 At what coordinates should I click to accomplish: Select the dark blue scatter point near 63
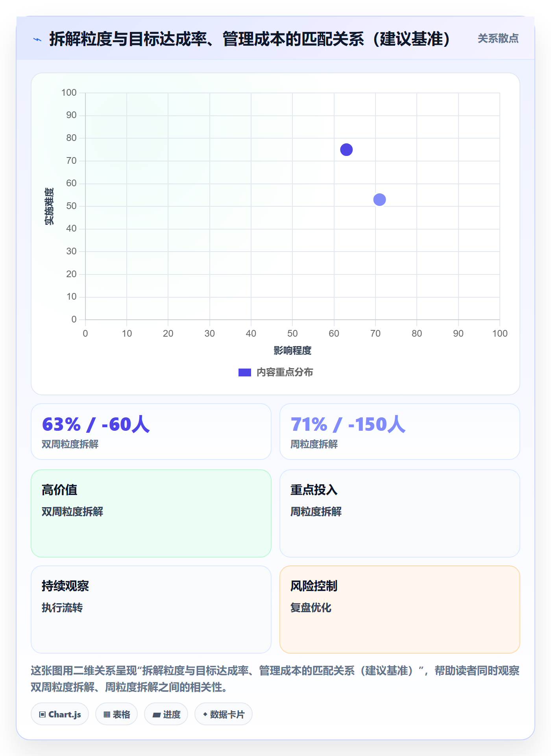[346, 150]
